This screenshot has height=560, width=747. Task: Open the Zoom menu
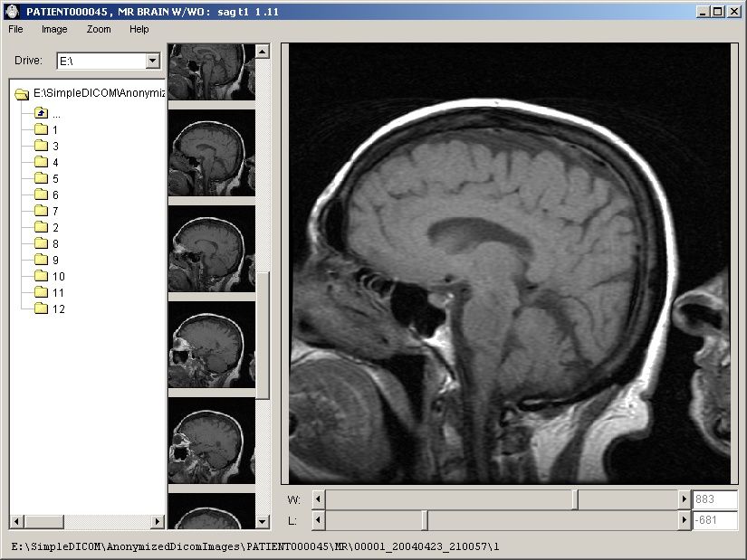tap(99, 30)
